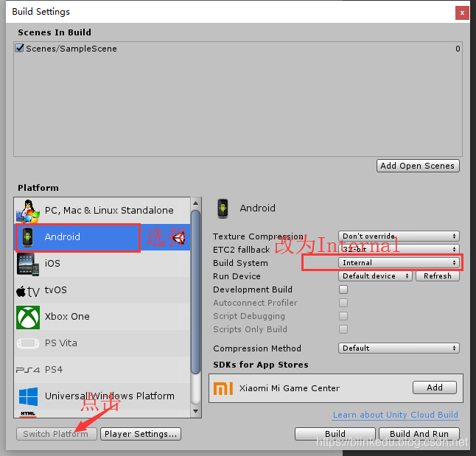476x456 pixels.
Task: Open the Compression Method dropdown
Action: [x=399, y=348]
